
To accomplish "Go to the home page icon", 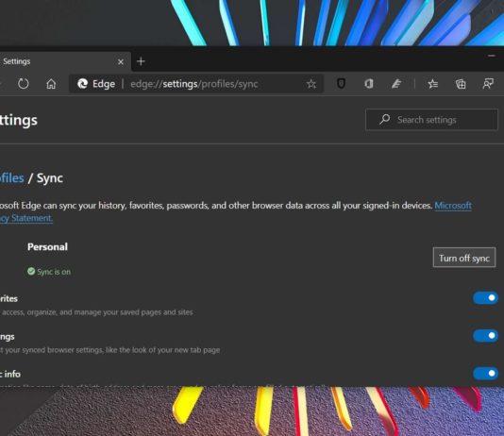I will [51, 84].
